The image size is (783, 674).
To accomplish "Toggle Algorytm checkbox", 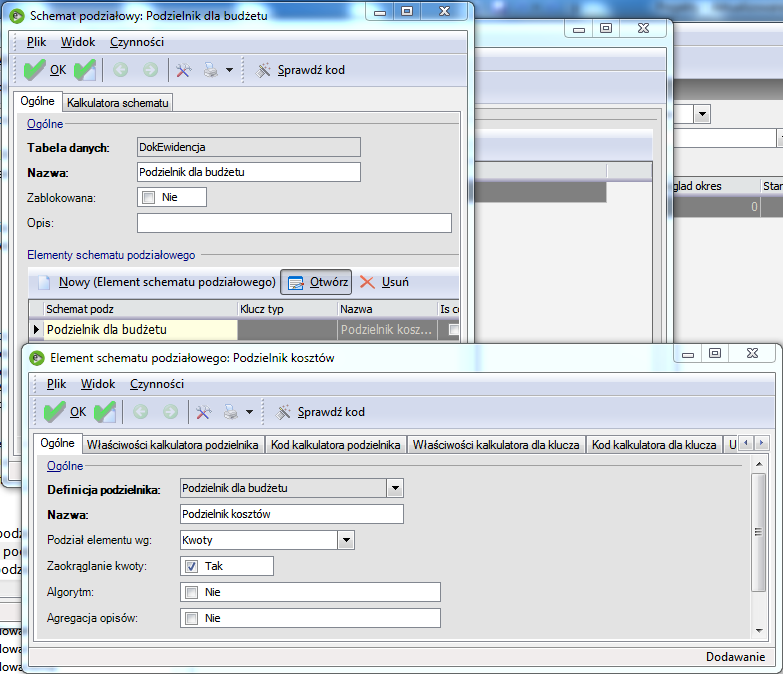I will click(191, 592).
